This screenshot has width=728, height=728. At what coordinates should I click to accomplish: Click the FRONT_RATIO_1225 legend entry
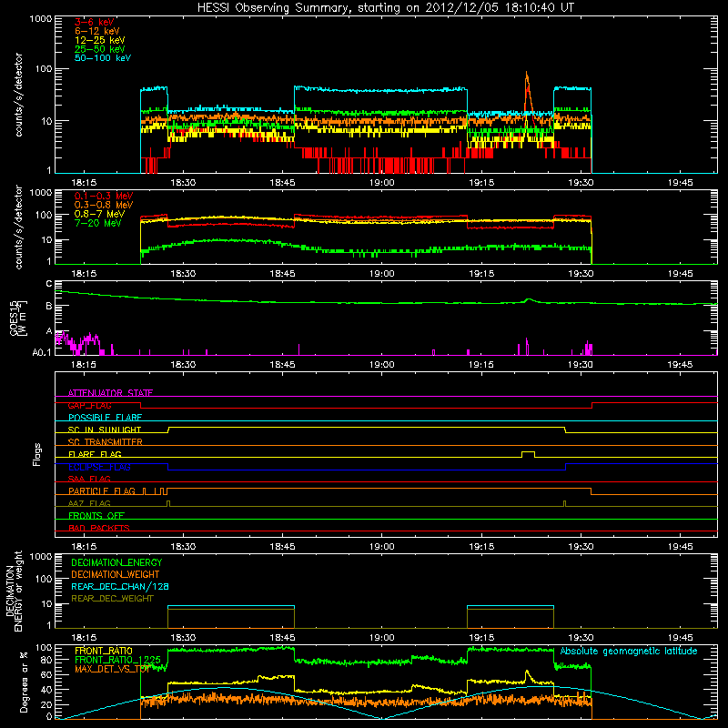(117, 660)
